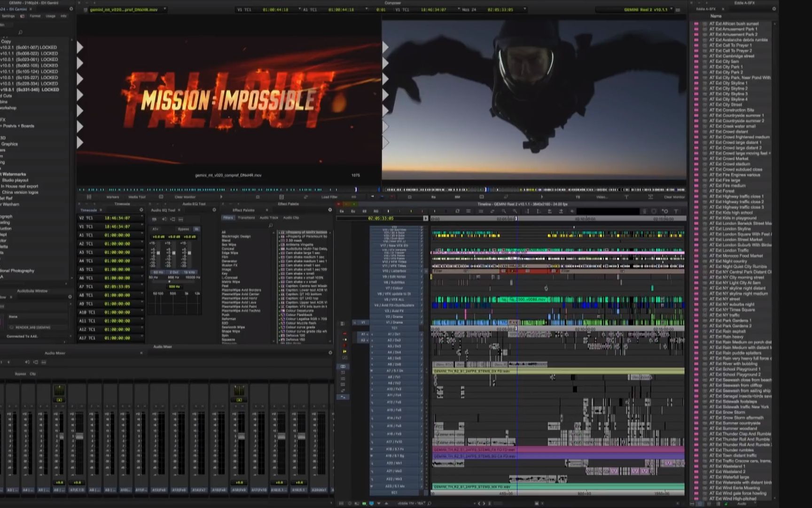Click the RD button on timeline toolbar
This screenshot has height=508, width=812.
click(375, 211)
